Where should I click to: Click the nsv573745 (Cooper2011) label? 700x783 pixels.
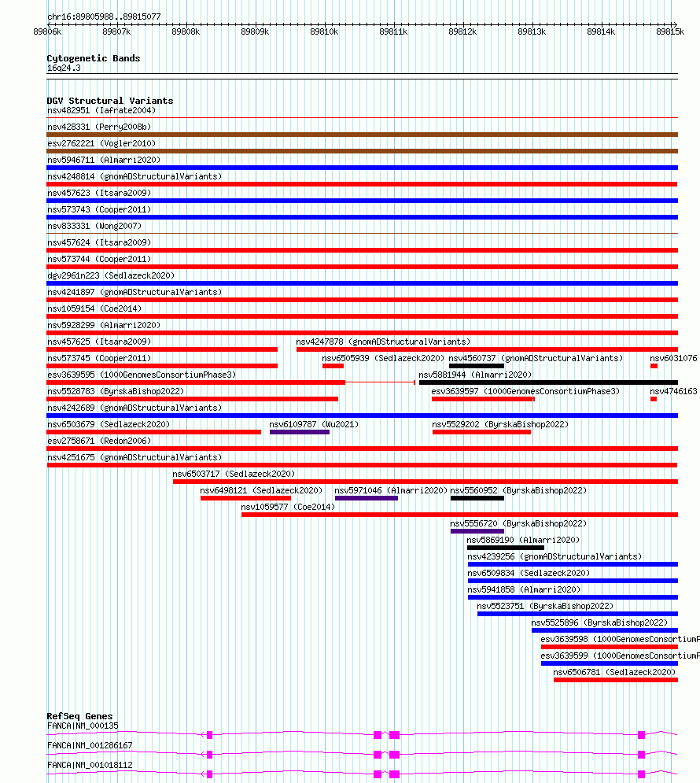click(x=99, y=357)
